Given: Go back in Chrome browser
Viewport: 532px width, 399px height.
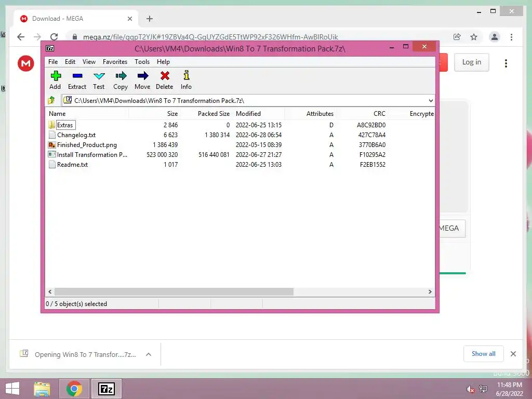Looking at the screenshot, I should (21, 37).
